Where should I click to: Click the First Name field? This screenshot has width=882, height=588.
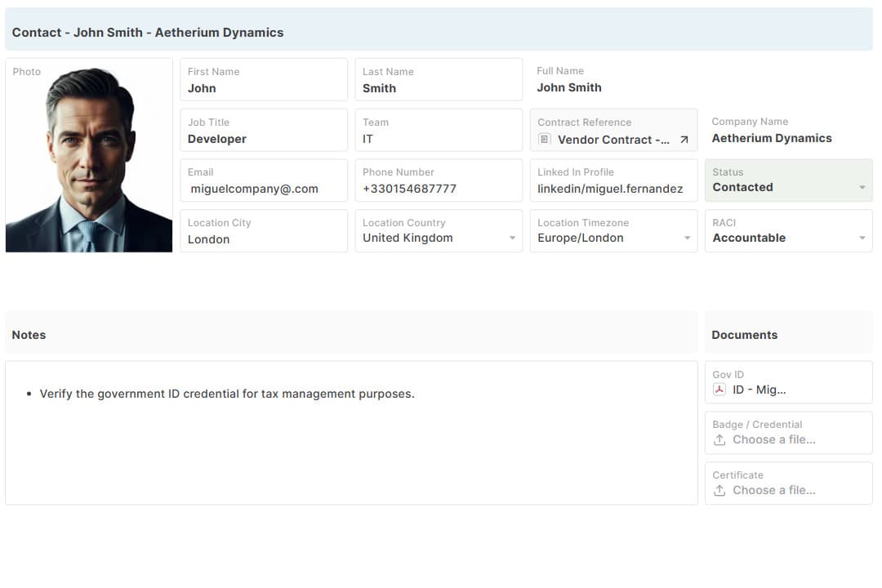(x=263, y=88)
